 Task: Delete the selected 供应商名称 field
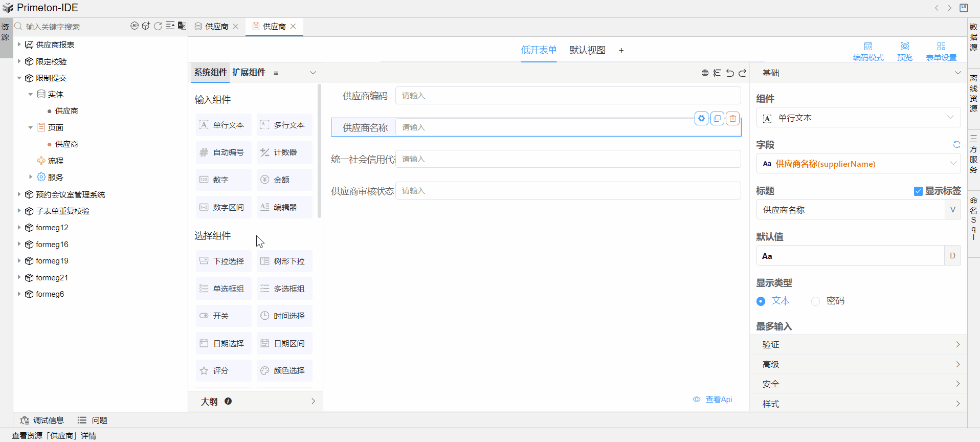[732, 119]
